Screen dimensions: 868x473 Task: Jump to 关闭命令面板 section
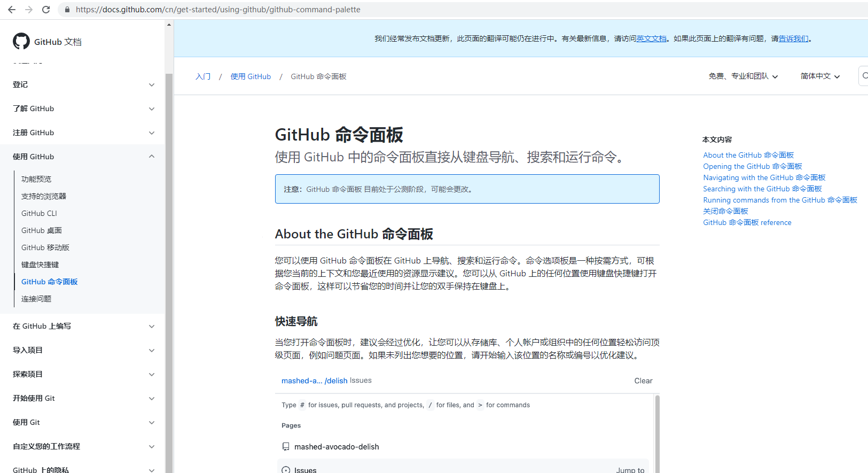[725, 211]
